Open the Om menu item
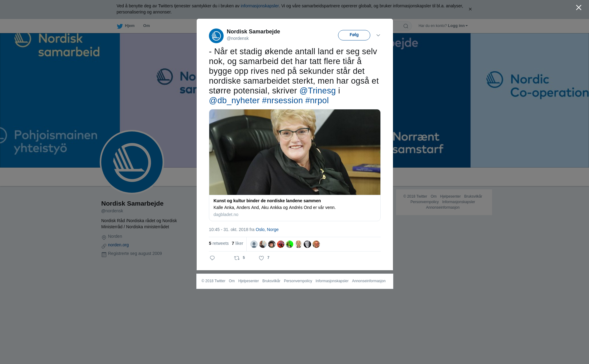Image resolution: width=589 pixels, height=364 pixels. (x=146, y=26)
